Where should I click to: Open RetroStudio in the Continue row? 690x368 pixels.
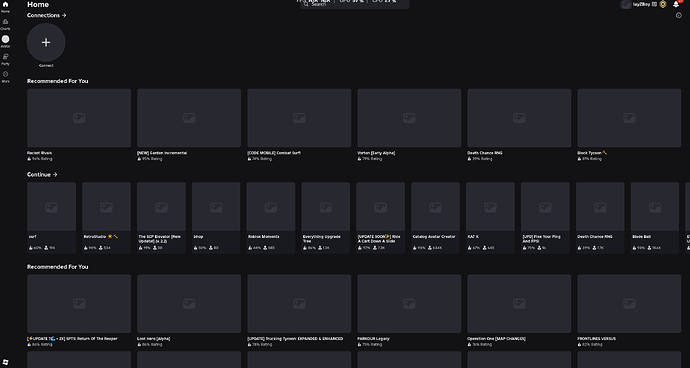tap(106, 217)
